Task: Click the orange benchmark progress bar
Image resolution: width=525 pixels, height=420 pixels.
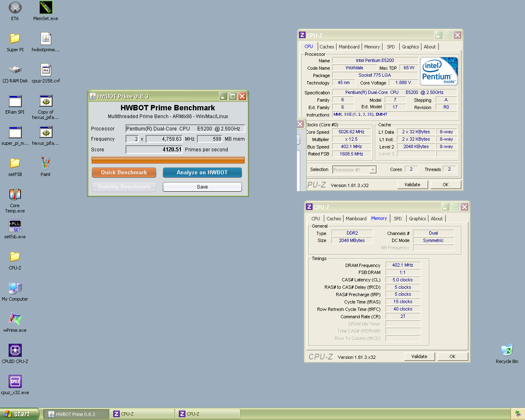Action: click(x=168, y=160)
